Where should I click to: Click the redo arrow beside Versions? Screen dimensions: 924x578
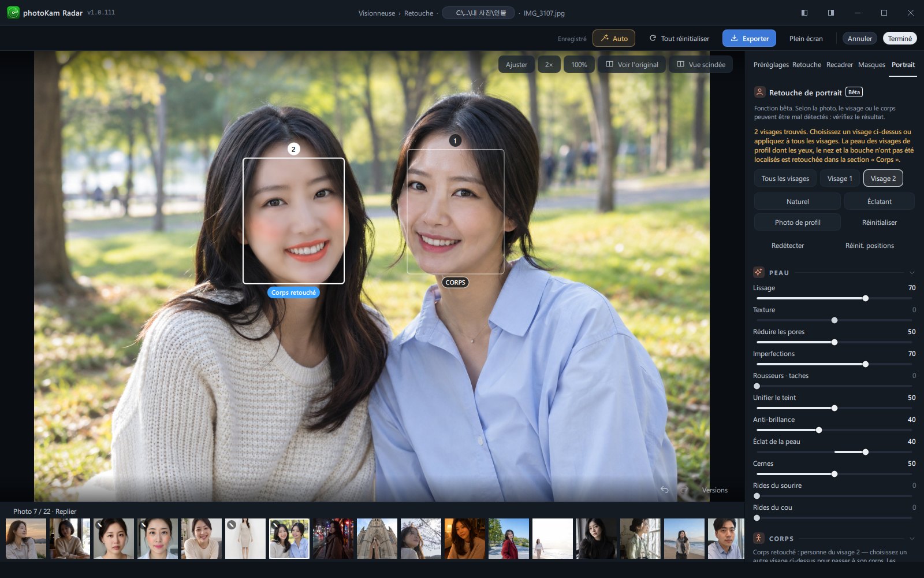(684, 490)
